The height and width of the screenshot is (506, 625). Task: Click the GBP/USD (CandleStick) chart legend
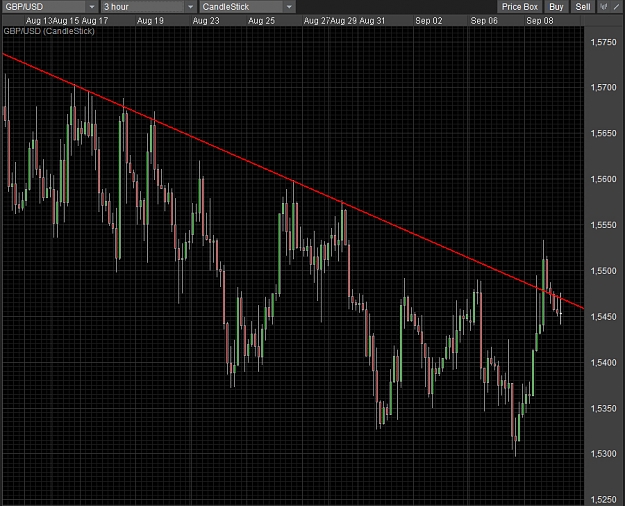click(x=49, y=31)
